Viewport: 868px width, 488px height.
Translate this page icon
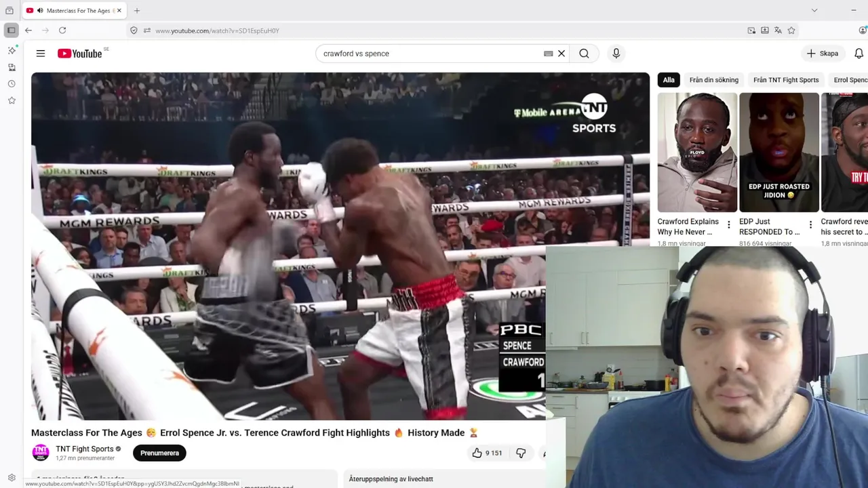tap(778, 30)
